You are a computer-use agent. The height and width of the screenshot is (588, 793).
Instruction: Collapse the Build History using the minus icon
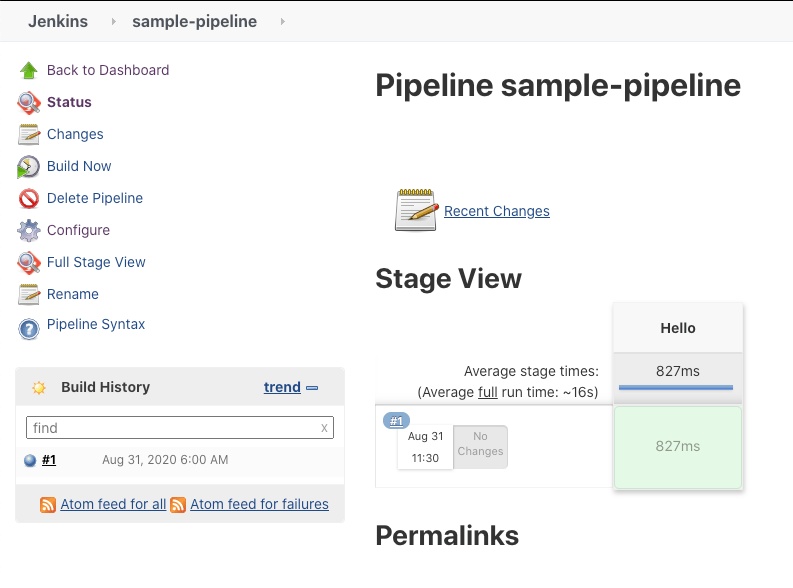click(x=313, y=388)
